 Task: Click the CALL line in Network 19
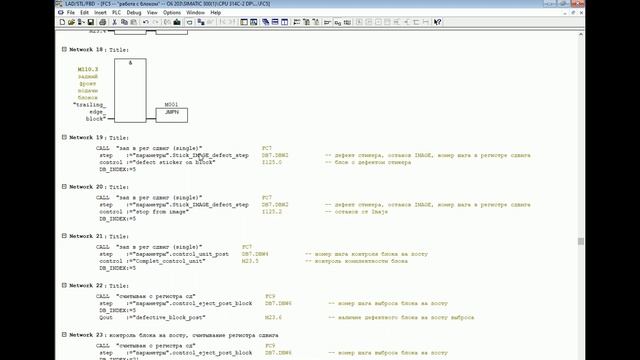[149, 148]
